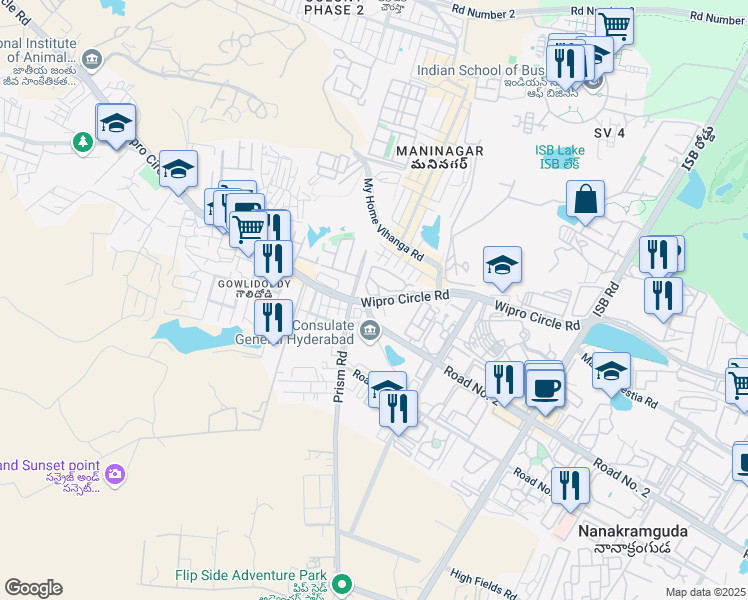Viewport: 748px width, 600px height.
Task: Select the shopping cart marker in Gowlidoddy cluster
Action: (x=248, y=233)
